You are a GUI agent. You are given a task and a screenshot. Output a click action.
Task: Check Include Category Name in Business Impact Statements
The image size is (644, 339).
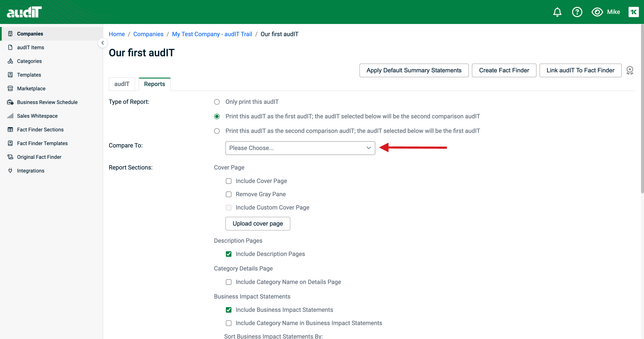228,323
